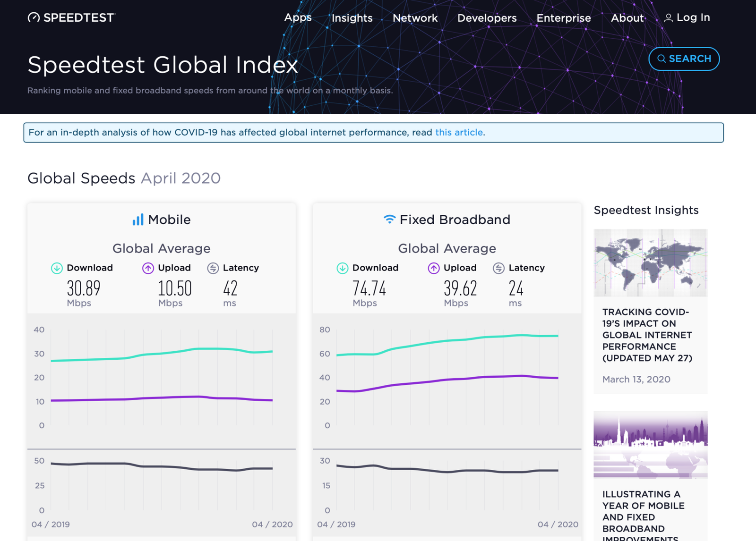Click the Fixed Broadband upload value 39.62
This screenshot has height=541, width=756.
pos(461,288)
